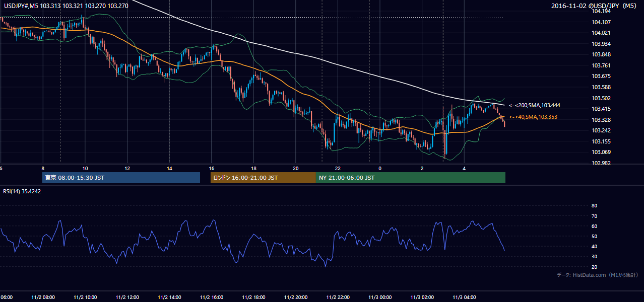Click the ロンドン 16:00-21:00 JST session bar
Image resolution: width=644 pixels, height=302 pixels.
[x=263, y=178]
